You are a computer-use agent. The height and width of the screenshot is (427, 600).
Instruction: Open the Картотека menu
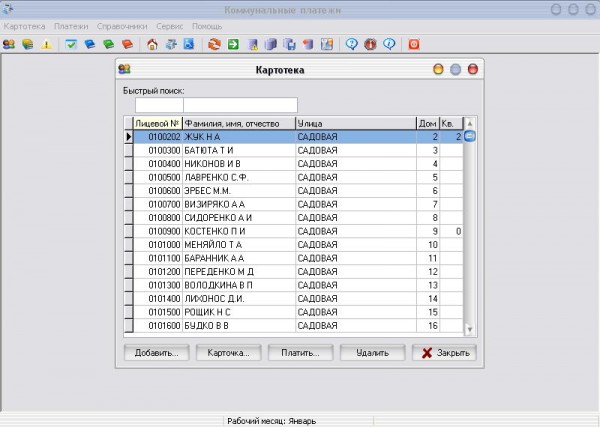[25, 24]
